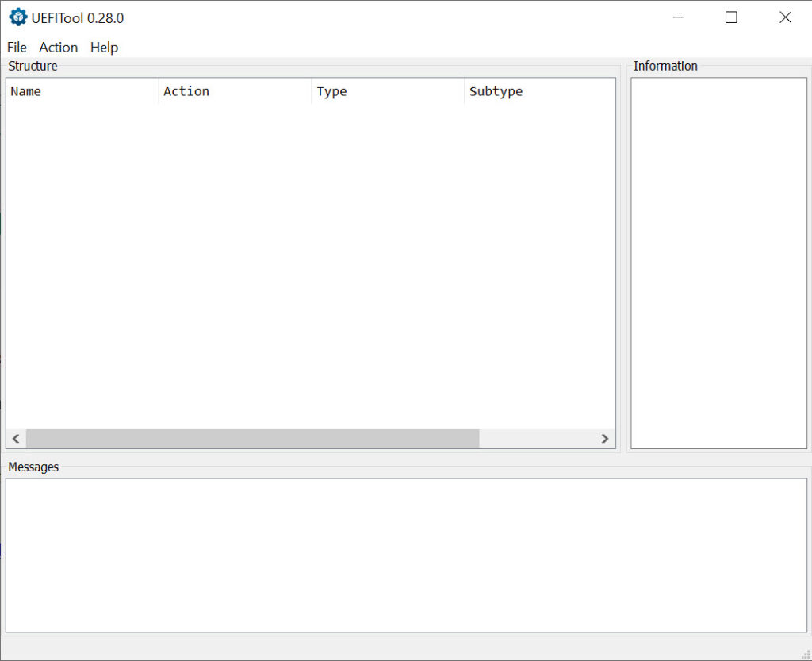Image resolution: width=812 pixels, height=661 pixels.
Task: Maximize the UEFITool window
Action: pos(731,17)
